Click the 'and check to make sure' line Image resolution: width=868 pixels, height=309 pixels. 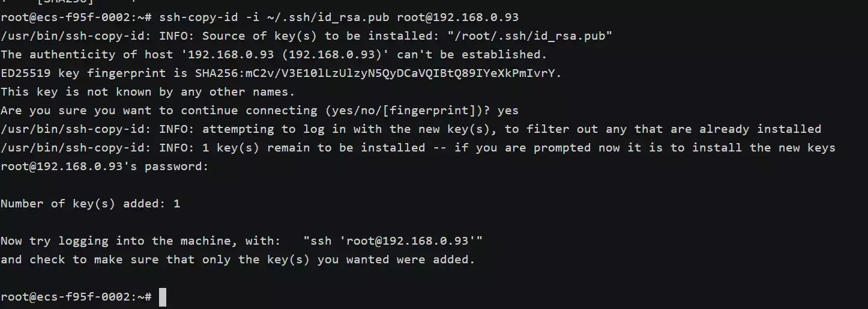pyautogui.click(x=238, y=260)
